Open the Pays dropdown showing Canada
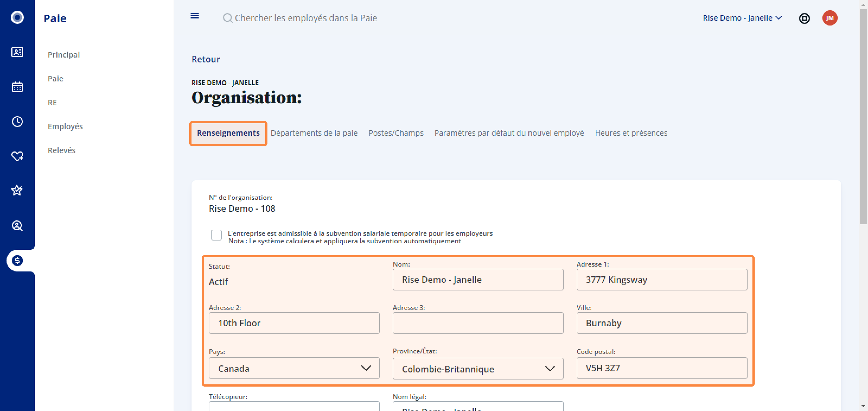The height and width of the screenshot is (411, 868). point(294,368)
